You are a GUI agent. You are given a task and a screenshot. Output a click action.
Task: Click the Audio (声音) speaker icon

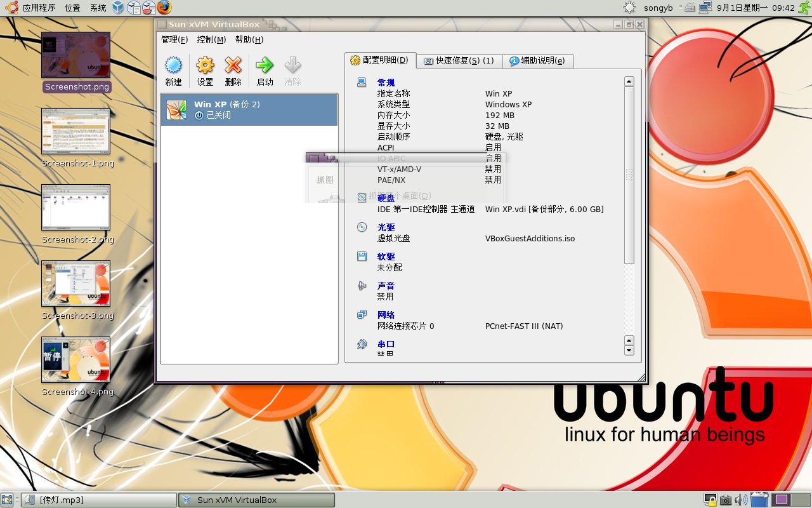(362, 286)
